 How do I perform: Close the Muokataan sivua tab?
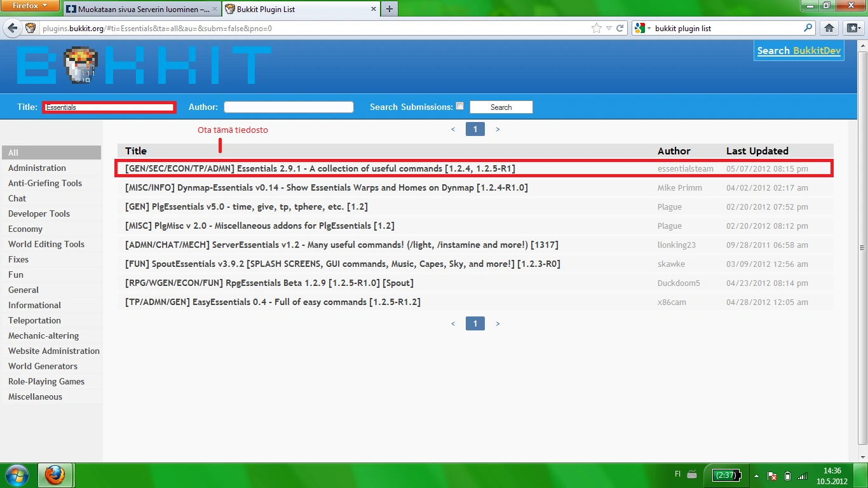(x=214, y=10)
